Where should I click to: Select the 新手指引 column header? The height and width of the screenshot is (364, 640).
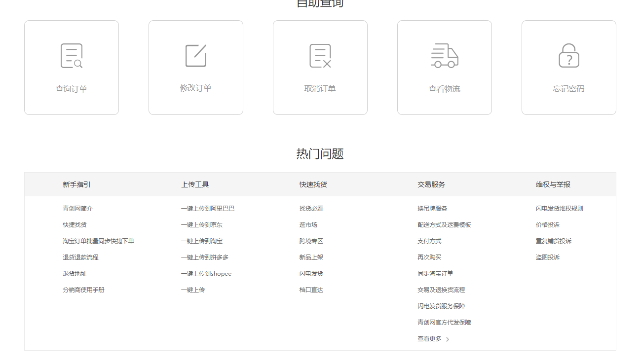click(x=76, y=184)
